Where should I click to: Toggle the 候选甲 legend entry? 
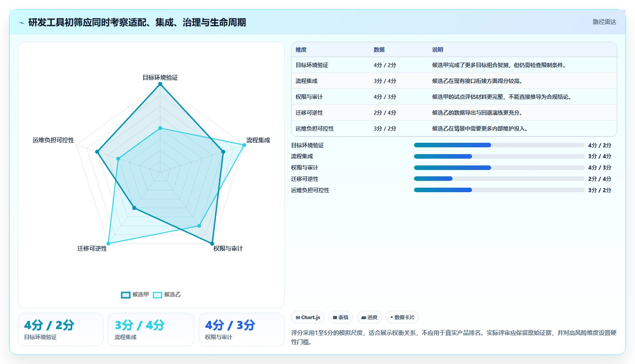(135, 295)
